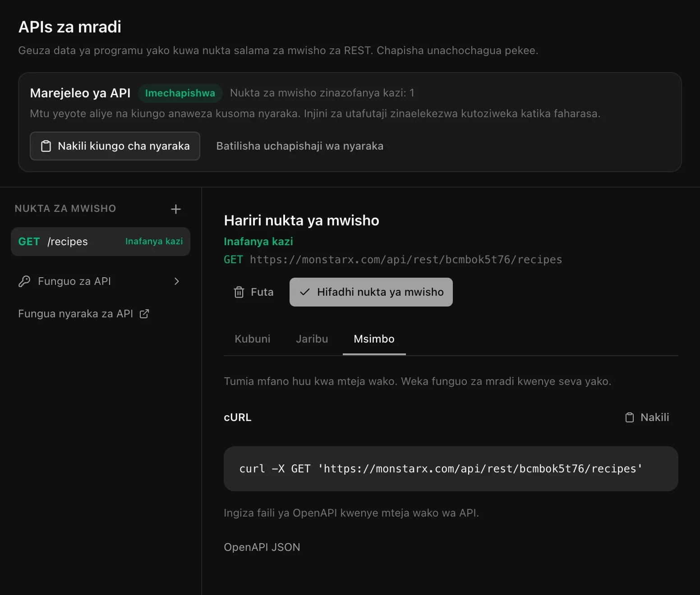Click the NUKTA ZA MWISHO sidebar heading
Image resolution: width=700 pixels, height=595 pixels.
(x=65, y=209)
